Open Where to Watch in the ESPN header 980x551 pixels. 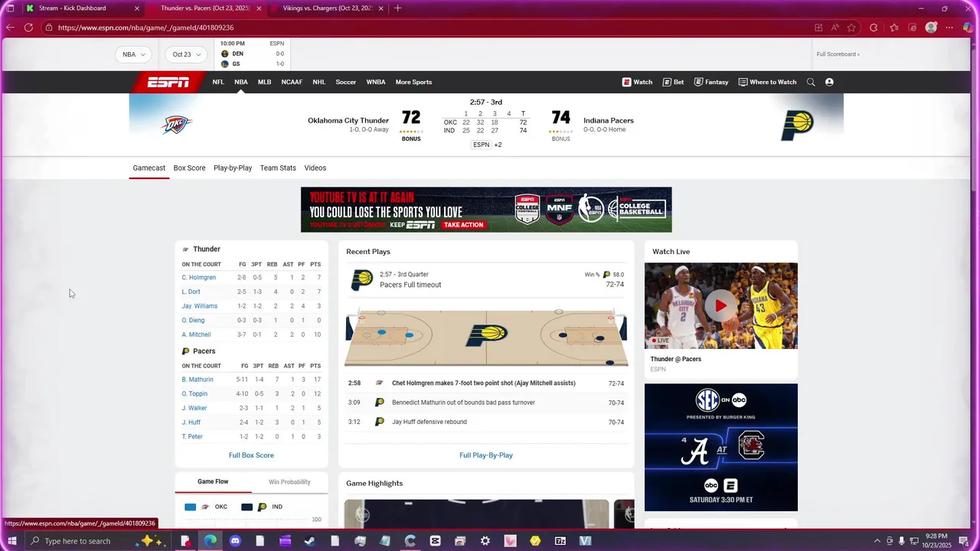pyautogui.click(x=767, y=82)
